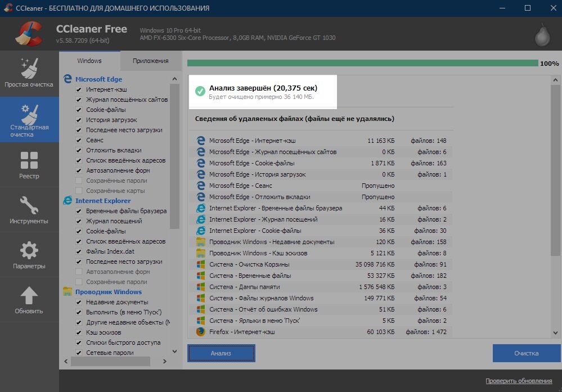Enable Сохранённые карты checkbox
The height and width of the screenshot is (392, 562).
click(79, 191)
